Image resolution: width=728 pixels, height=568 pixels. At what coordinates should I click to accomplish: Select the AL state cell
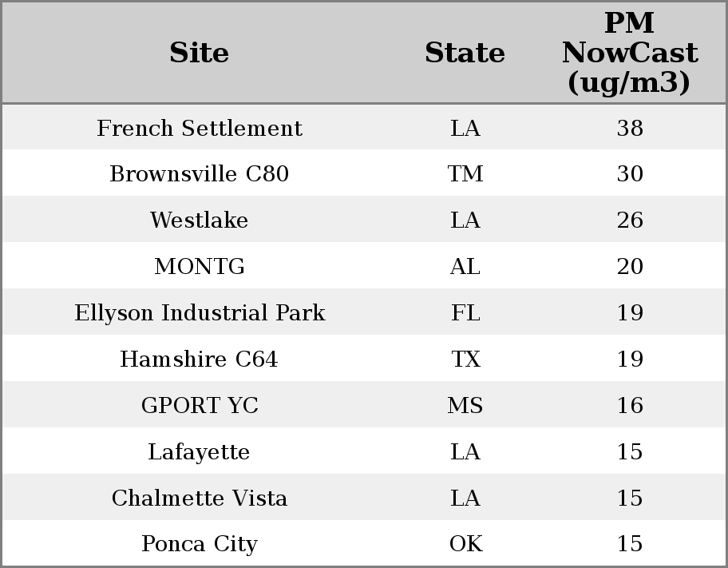tap(465, 267)
